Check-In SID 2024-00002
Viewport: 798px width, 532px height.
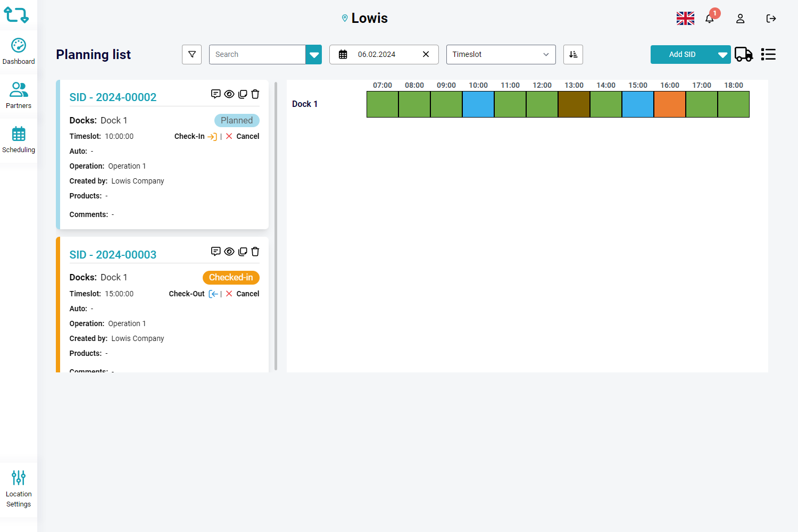tap(196, 137)
